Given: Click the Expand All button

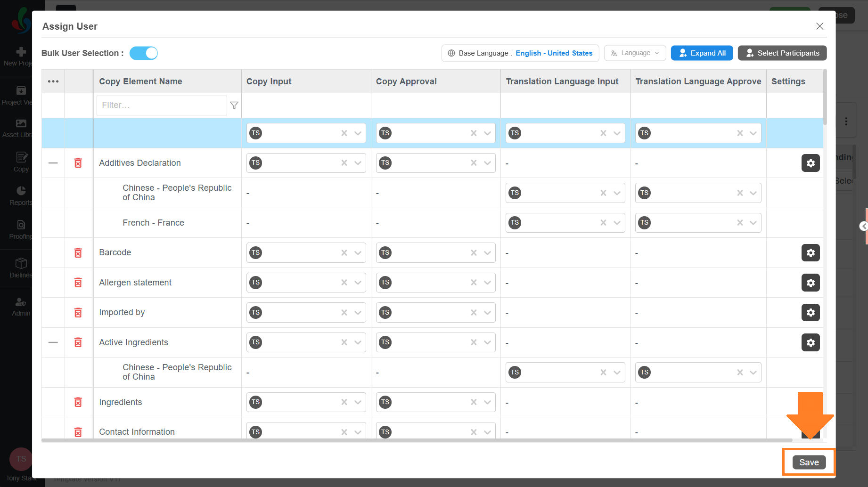Looking at the screenshot, I should tap(702, 53).
